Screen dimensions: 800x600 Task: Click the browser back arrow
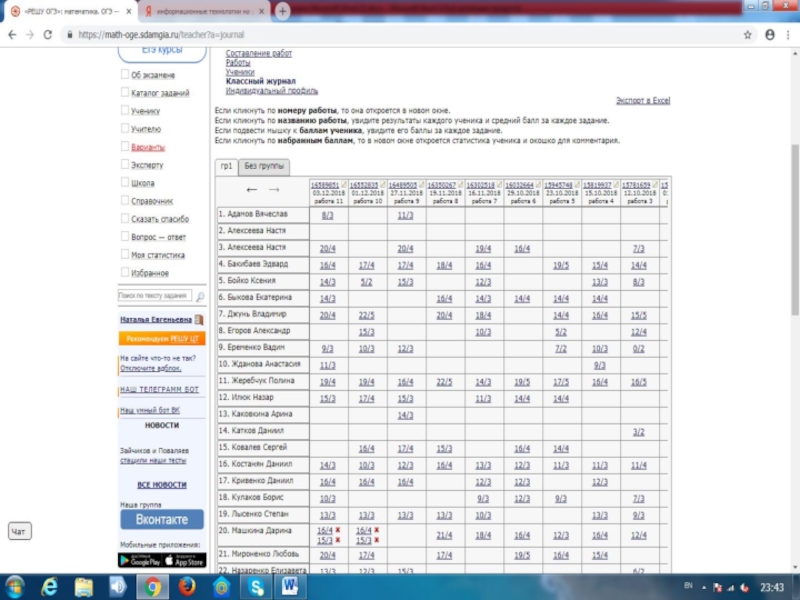12,35
